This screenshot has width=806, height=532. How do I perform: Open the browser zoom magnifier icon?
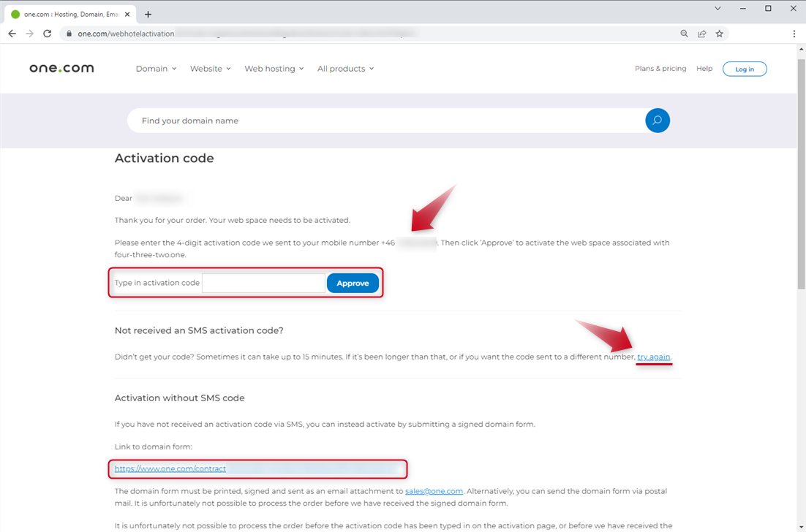click(x=685, y=34)
